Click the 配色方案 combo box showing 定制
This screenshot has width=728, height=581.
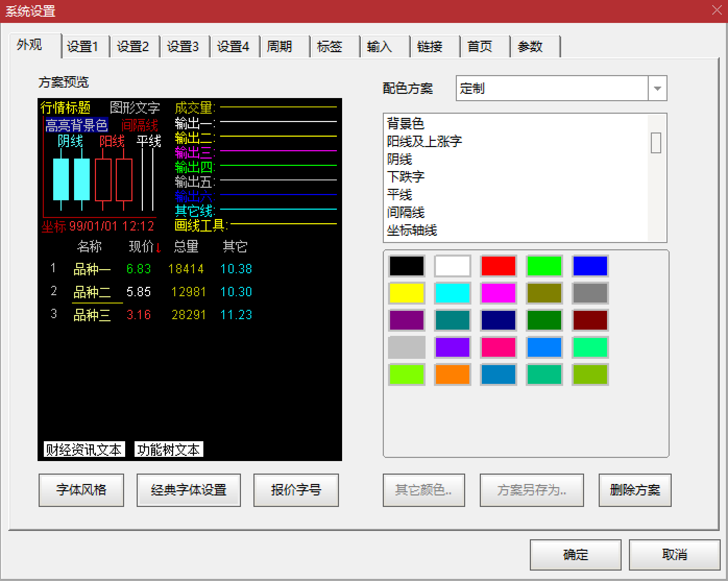click(x=561, y=89)
